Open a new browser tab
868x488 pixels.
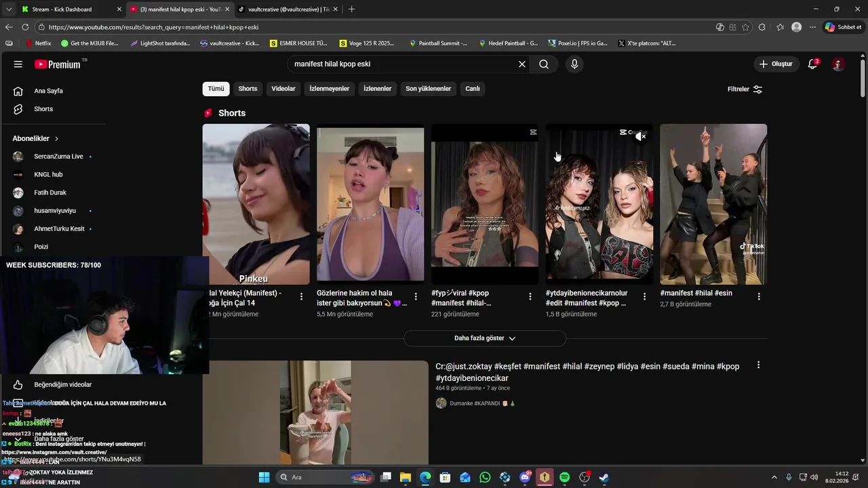click(351, 9)
